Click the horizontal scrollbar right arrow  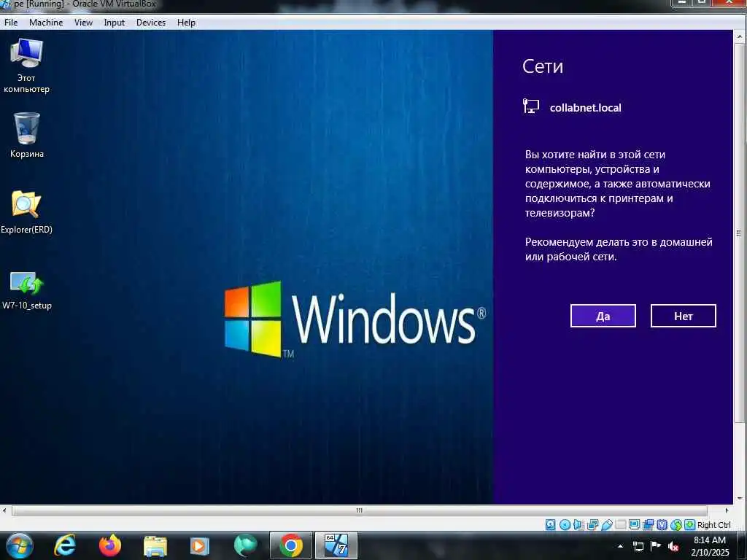727,510
